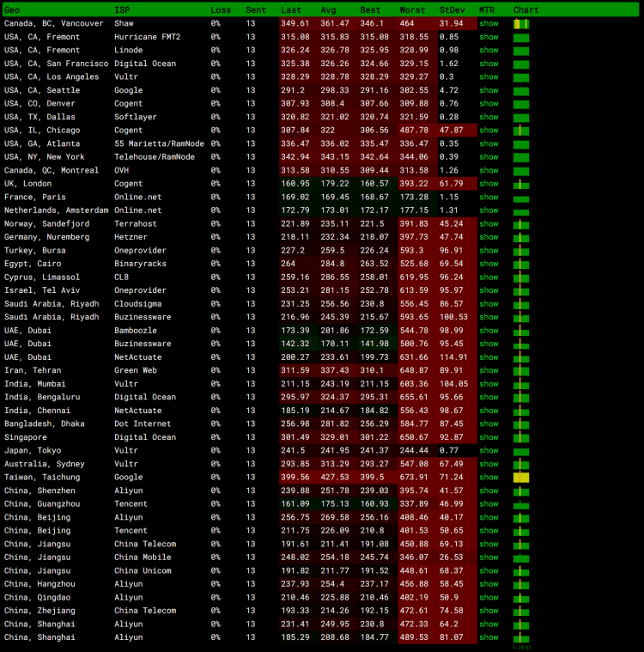Viewport: 644px width, 652px height.
Task: Open MTR show for Dallas Softlayer
Action: 489,117
